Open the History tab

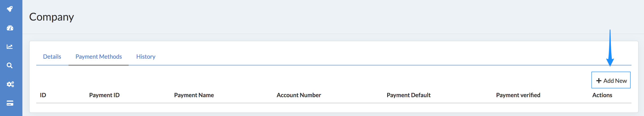pyautogui.click(x=146, y=57)
